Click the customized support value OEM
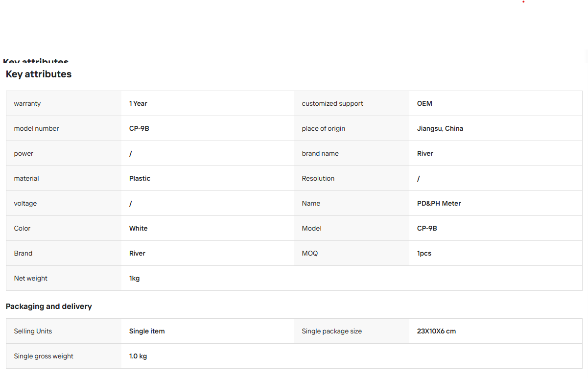Viewport: 588px width, 378px height. (424, 103)
